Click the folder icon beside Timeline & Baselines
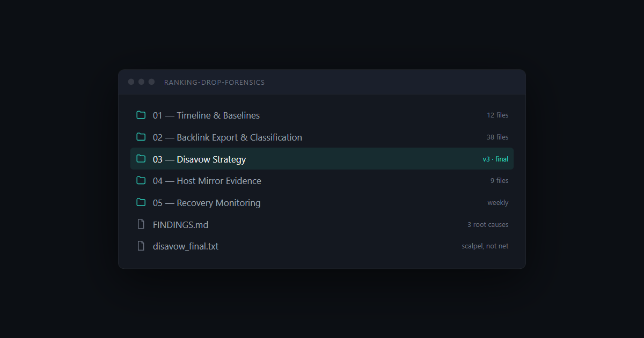Screen dimensions: 644x338 click(141, 115)
